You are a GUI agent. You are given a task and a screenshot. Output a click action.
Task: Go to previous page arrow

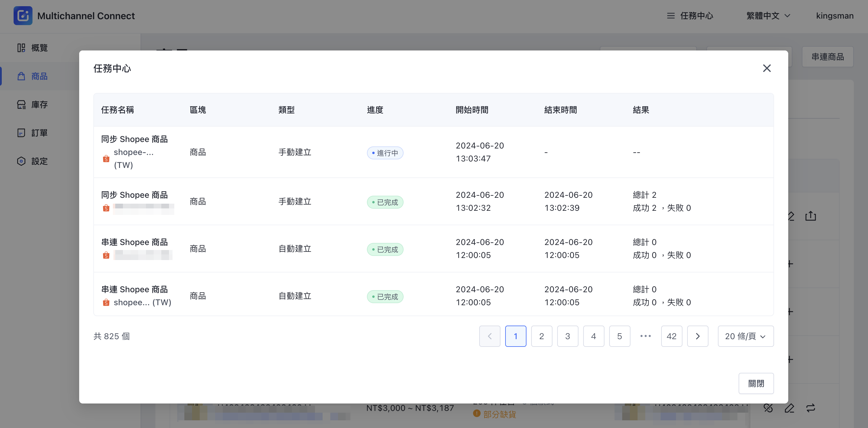490,336
